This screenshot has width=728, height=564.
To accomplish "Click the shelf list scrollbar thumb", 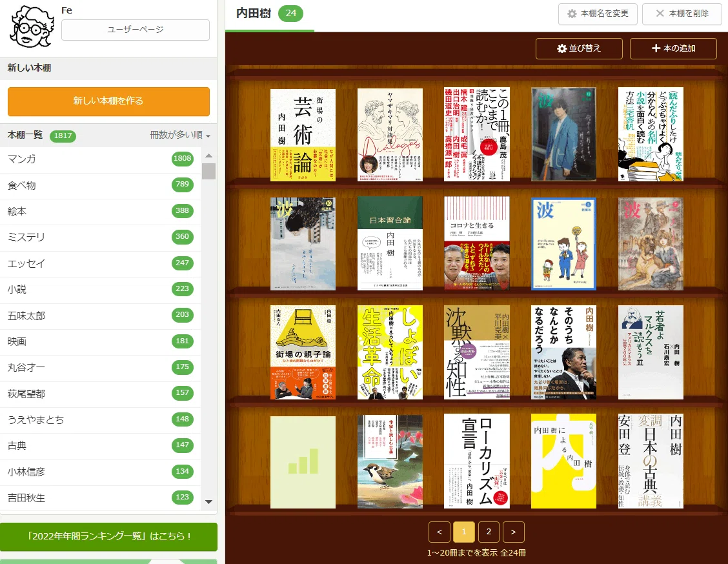I will coord(208,171).
